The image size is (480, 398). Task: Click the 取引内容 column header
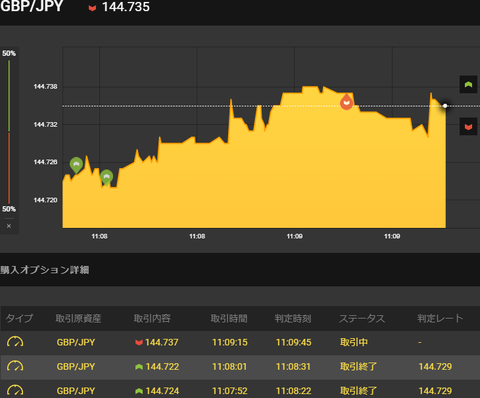152,318
